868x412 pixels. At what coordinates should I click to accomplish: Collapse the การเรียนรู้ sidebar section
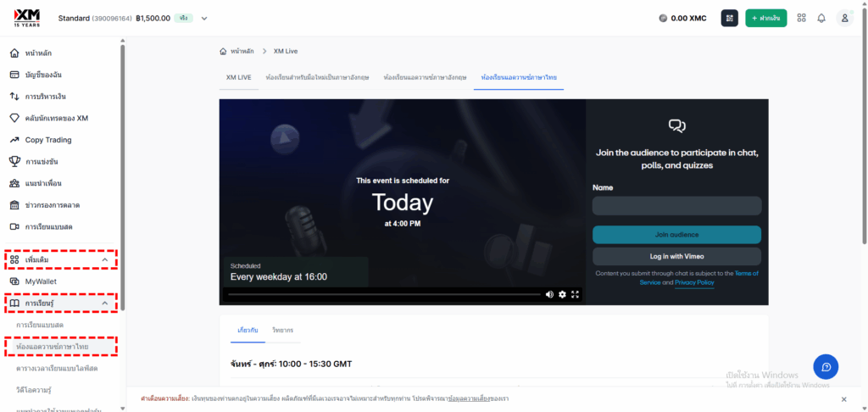point(104,303)
